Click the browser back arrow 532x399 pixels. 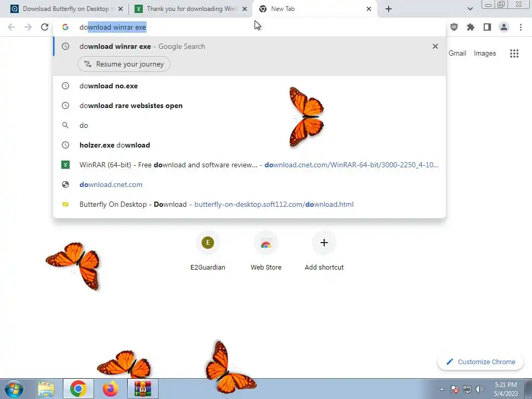tap(11, 27)
